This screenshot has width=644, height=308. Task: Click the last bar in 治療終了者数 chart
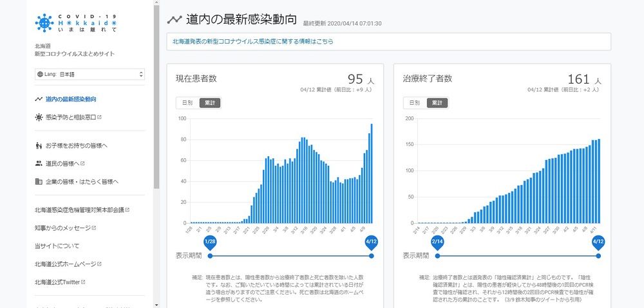point(599,181)
